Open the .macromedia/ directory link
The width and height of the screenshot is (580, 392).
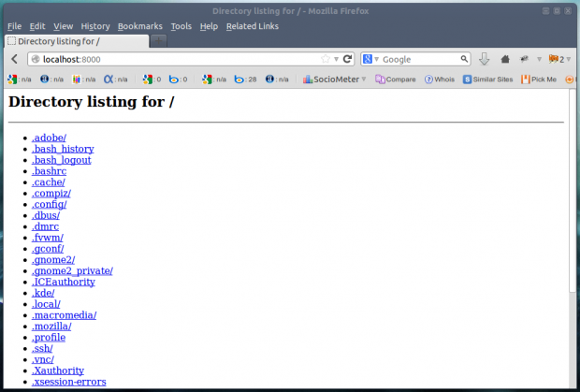(65, 315)
